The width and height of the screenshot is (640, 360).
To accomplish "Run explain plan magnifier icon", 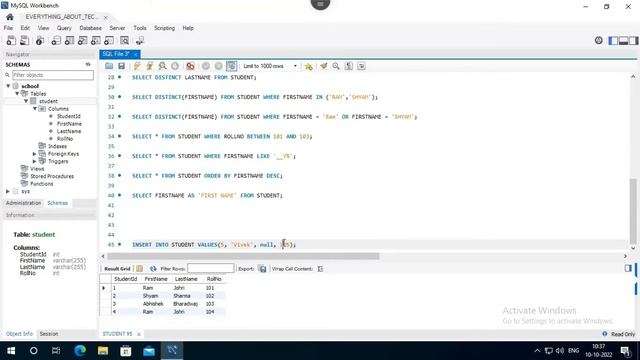I will pyautogui.click(x=162, y=66).
